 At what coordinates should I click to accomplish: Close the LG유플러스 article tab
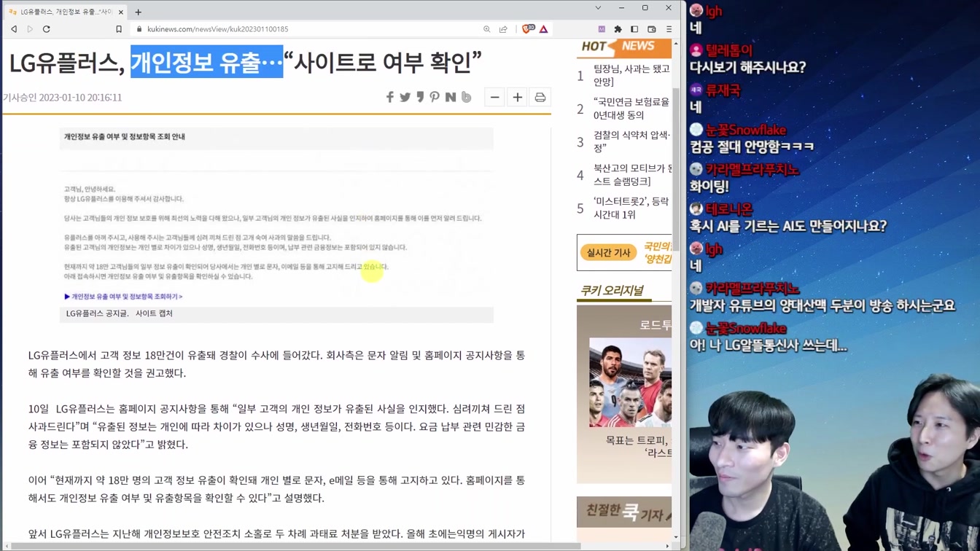(x=120, y=12)
